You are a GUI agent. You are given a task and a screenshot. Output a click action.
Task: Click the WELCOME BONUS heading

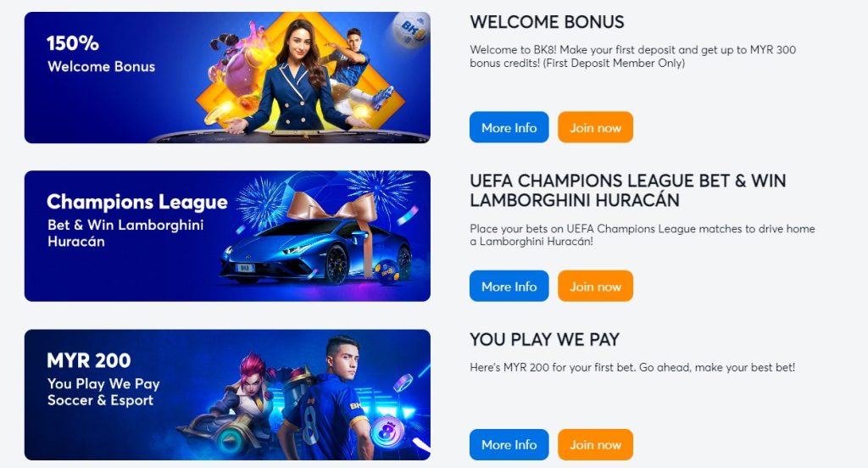pos(547,22)
